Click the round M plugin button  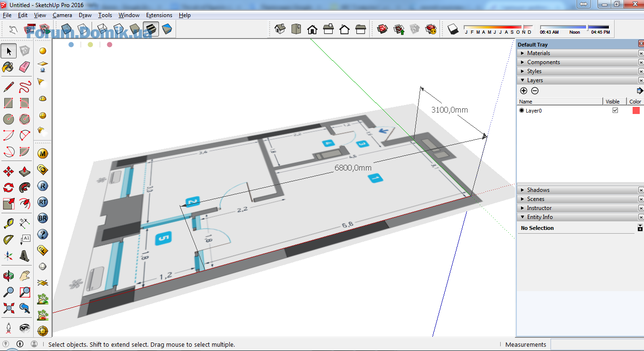click(x=43, y=154)
